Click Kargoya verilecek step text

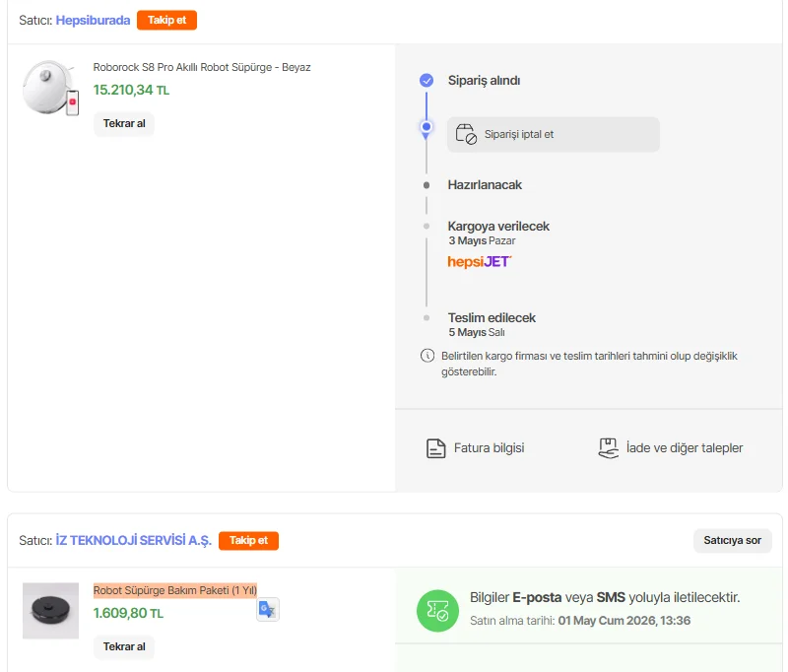coord(498,227)
